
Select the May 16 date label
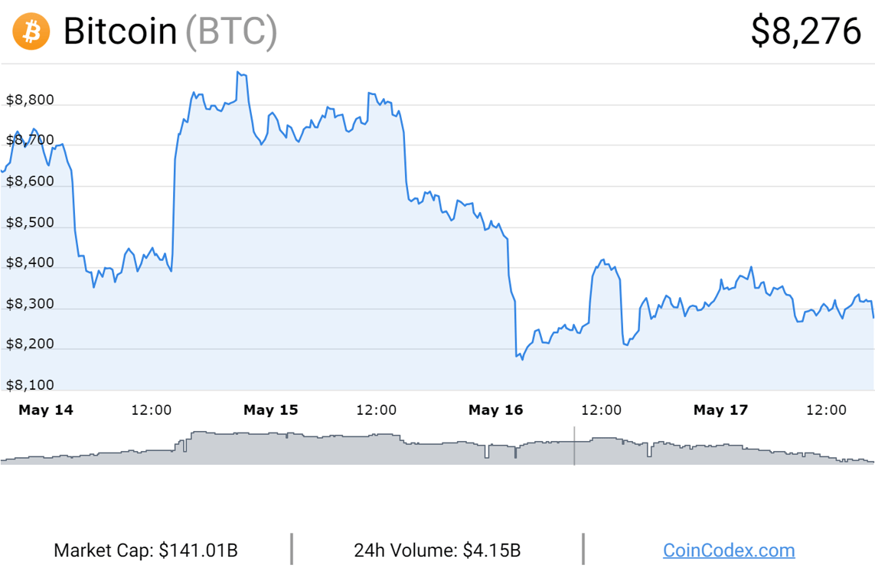tap(495, 410)
